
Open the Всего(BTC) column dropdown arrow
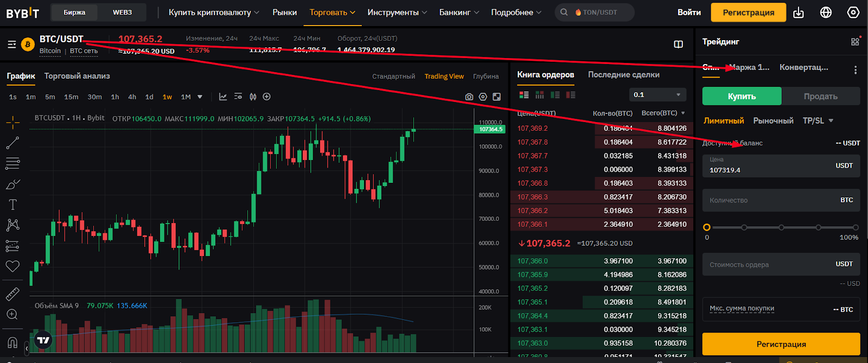[x=683, y=113]
